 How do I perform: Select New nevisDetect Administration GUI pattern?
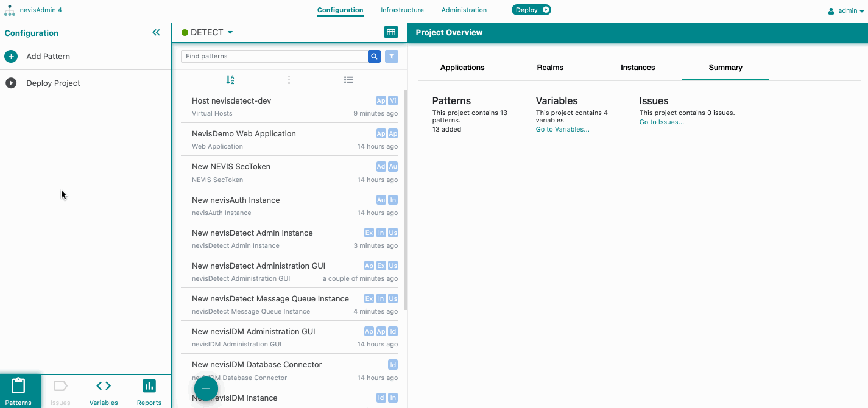(289, 272)
